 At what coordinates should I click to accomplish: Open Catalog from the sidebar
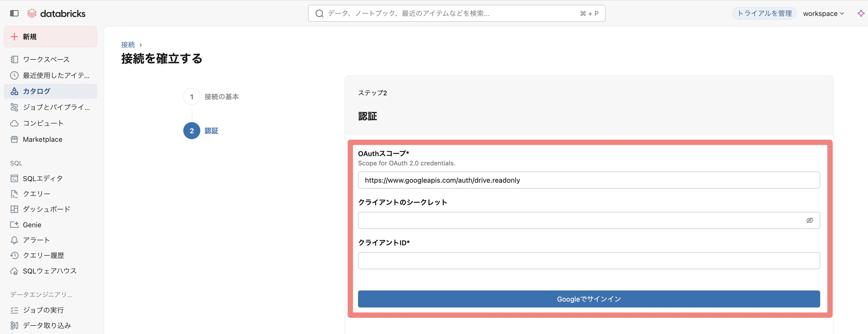tap(36, 91)
